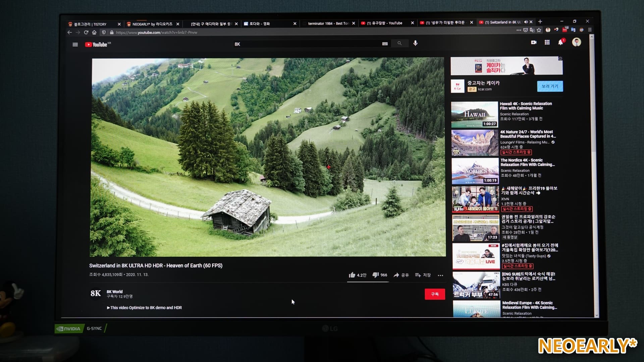The image size is (644, 362).
Task: Switch to the NEOEARLY tab
Action: (152, 24)
